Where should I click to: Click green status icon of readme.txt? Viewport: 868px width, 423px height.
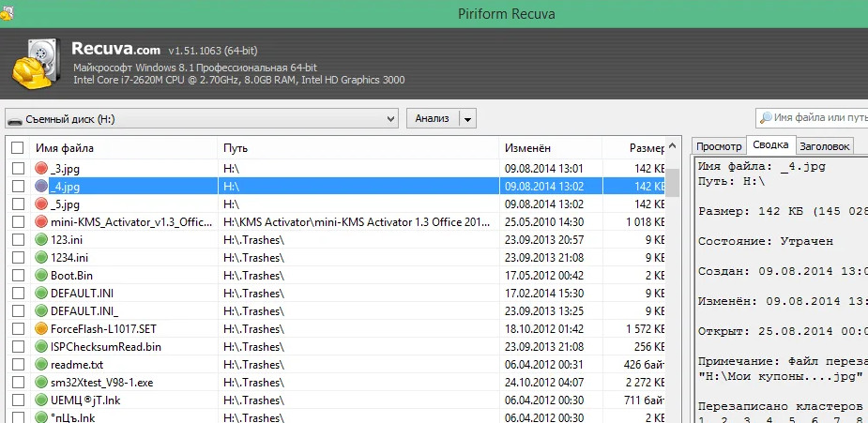(41, 365)
